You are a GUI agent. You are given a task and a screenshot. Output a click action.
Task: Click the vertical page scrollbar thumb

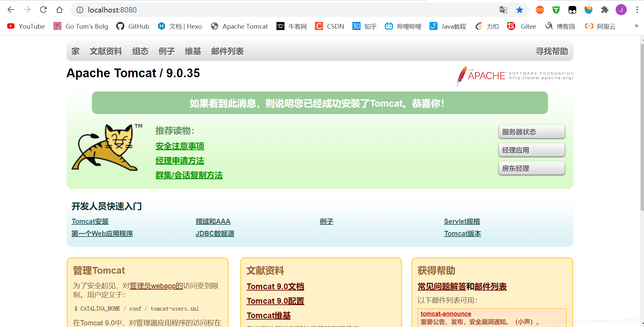click(x=642, y=127)
